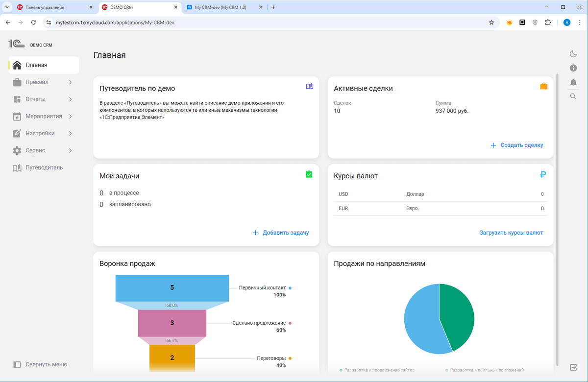
Task: Click the search magnifier icon
Action: [x=573, y=96]
